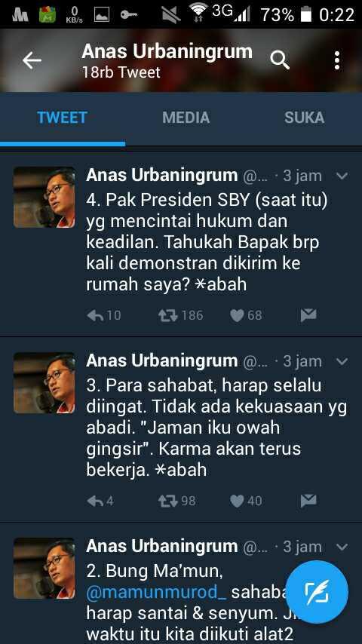This screenshot has width=362, height=644.
Task: Compose new tweet with floating quill button
Action: click(317, 592)
